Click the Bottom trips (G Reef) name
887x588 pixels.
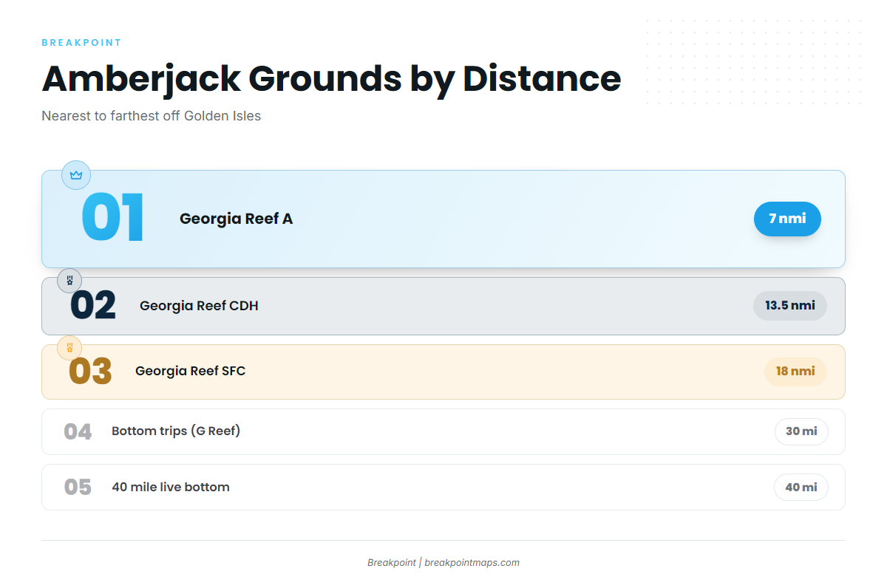tap(176, 431)
